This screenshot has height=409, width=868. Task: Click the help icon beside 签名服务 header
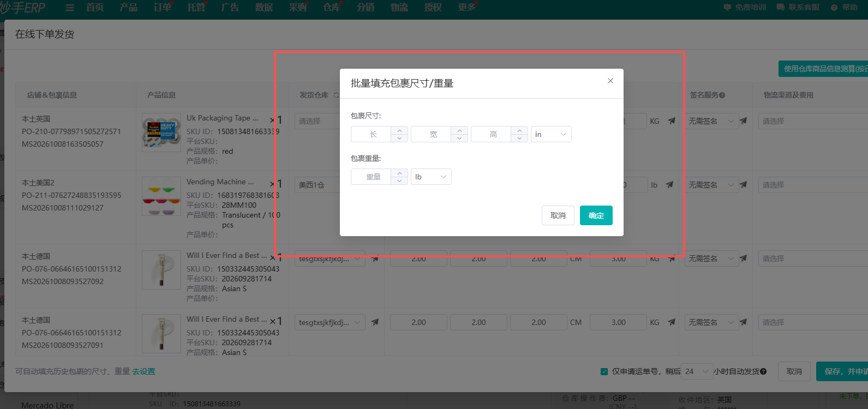pos(722,95)
